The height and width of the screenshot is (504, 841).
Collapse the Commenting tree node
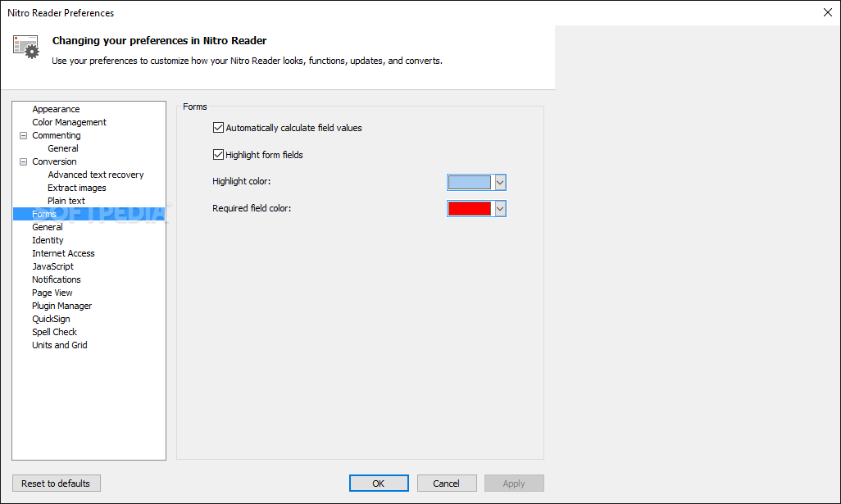coord(23,136)
